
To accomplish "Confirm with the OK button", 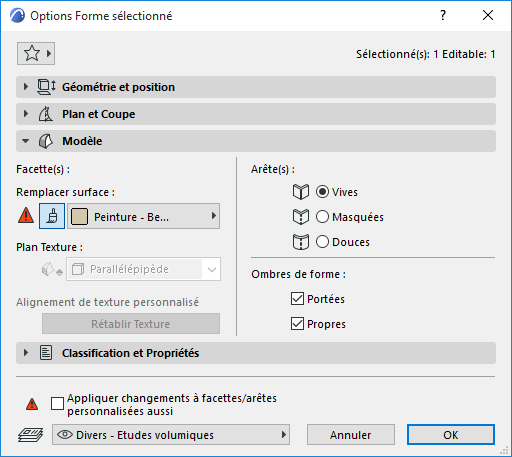I will (451, 435).
